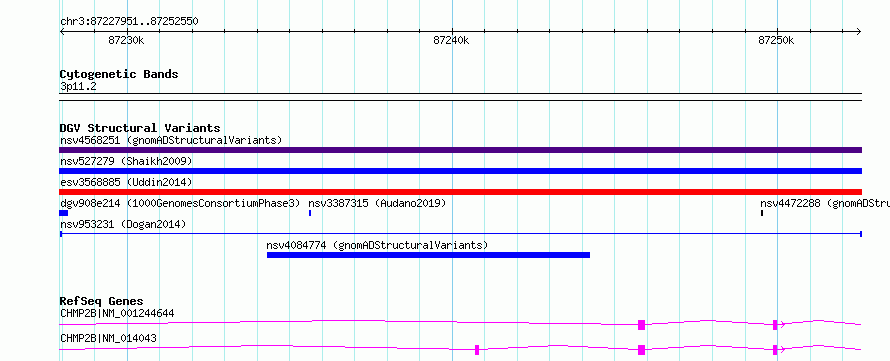Click the 3p11.2 cytogenetic band line
Image resolution: width=890 pixels, height=361 pixels.
coord(460,97)
